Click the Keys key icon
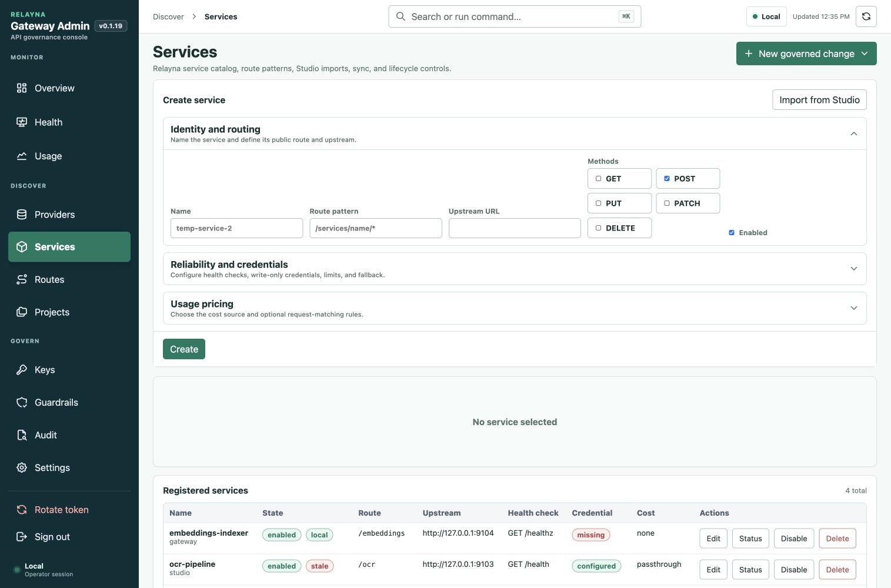Viewport: 891px width, 588px height. pos(22,370)
